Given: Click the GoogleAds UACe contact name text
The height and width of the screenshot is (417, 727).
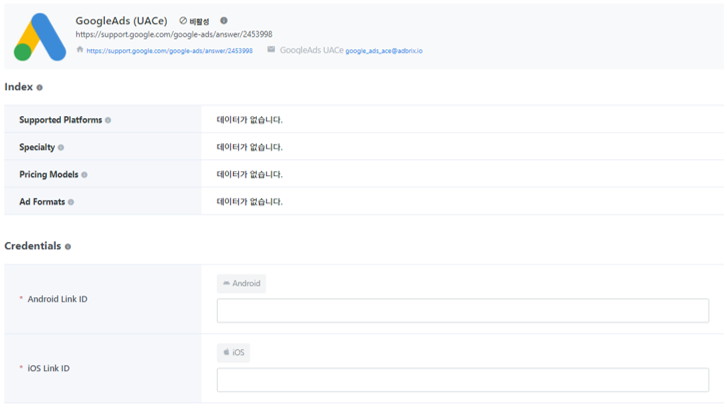Looking at the screenshot, I should point(312,50).
